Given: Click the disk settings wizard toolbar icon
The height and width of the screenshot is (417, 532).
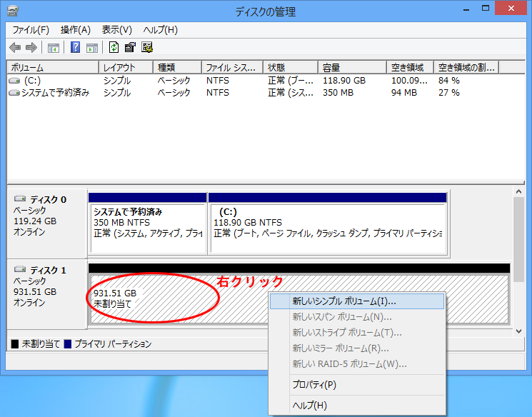Looking at the screenshot, I should point(147,48).
